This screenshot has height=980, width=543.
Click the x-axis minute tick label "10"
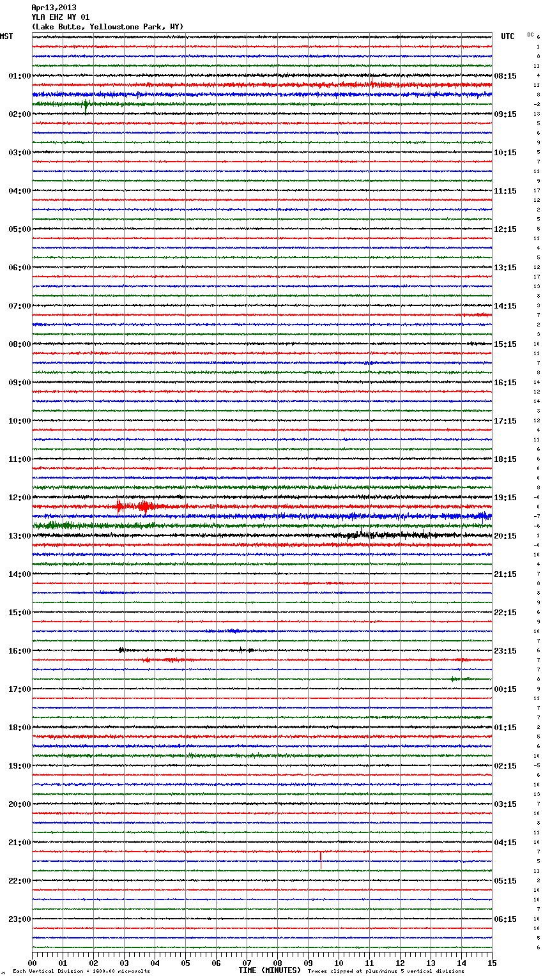click(x=339, y=963)
